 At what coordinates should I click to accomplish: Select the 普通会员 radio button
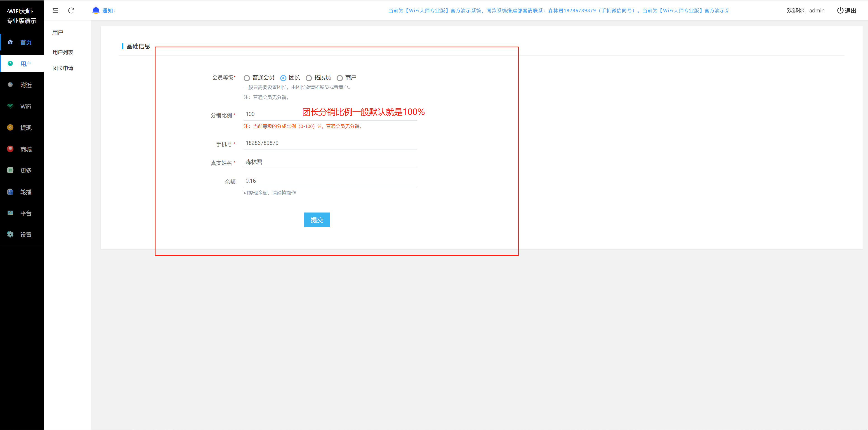[x=247, y=78]
